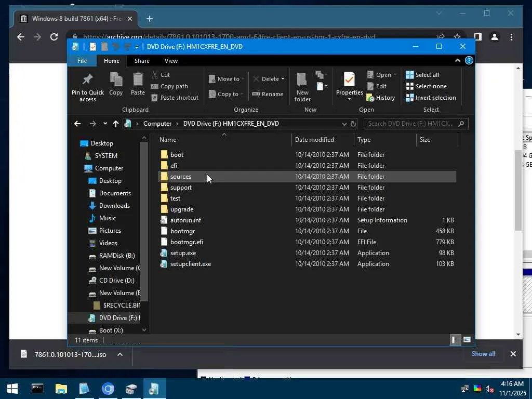Viewport: 532px width, 399px height.
Task: Switch to the Share ribbon tab
Action: [142, 61]
